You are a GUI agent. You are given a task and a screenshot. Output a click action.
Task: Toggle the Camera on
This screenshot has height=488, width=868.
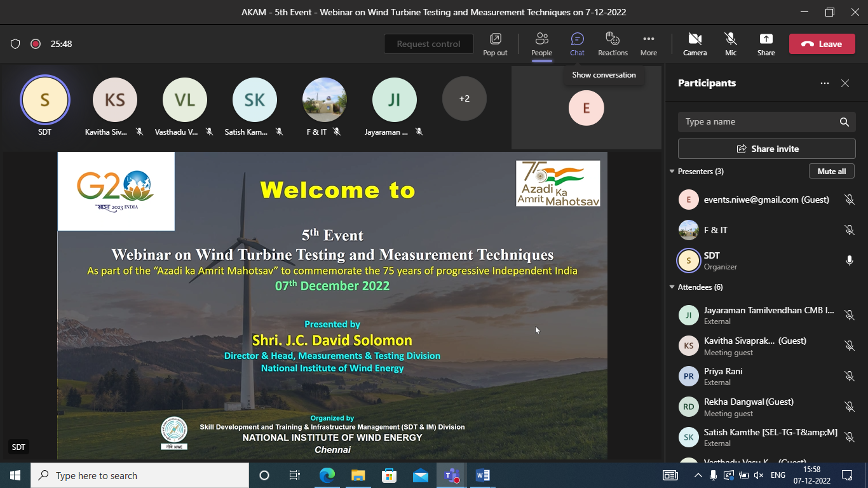click(x=695, y=44)
